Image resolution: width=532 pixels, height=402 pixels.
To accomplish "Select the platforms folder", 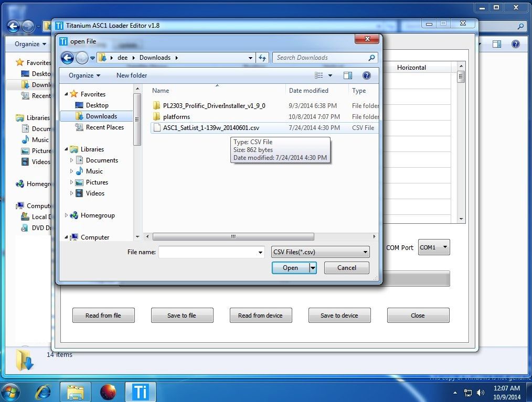I will tap(176, 116).
